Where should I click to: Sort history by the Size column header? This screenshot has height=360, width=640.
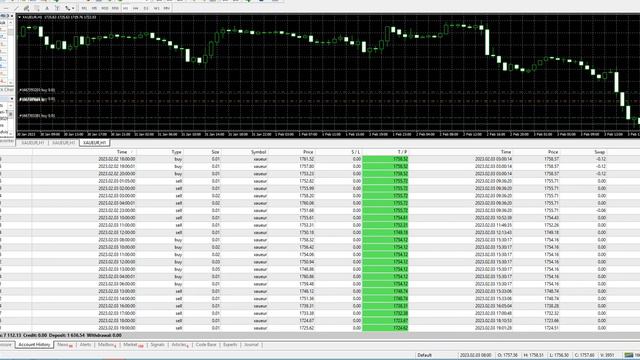click(x=216, y=152)
